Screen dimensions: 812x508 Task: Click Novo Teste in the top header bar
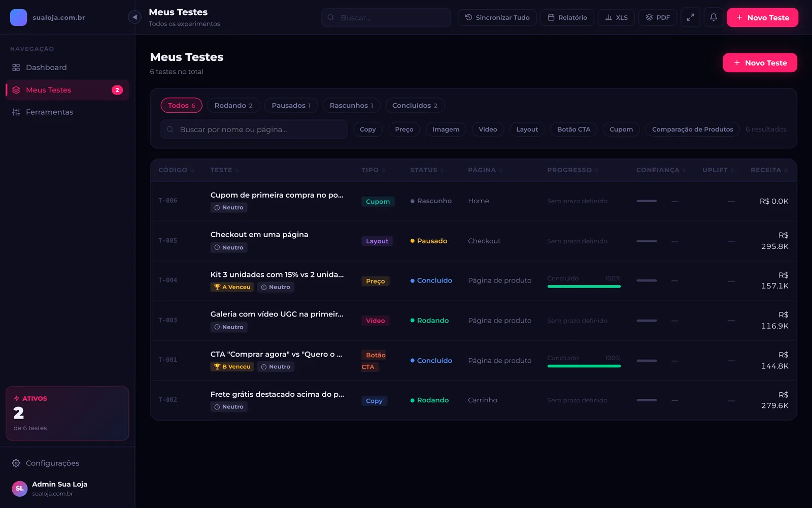pyautogui.click(x=762, y=17)
